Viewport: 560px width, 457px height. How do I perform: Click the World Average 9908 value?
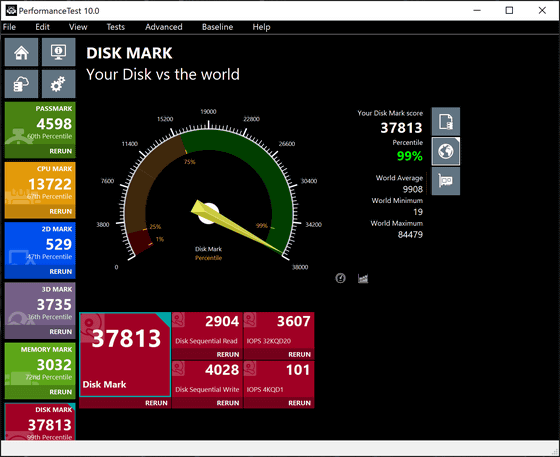coord(412,189)
